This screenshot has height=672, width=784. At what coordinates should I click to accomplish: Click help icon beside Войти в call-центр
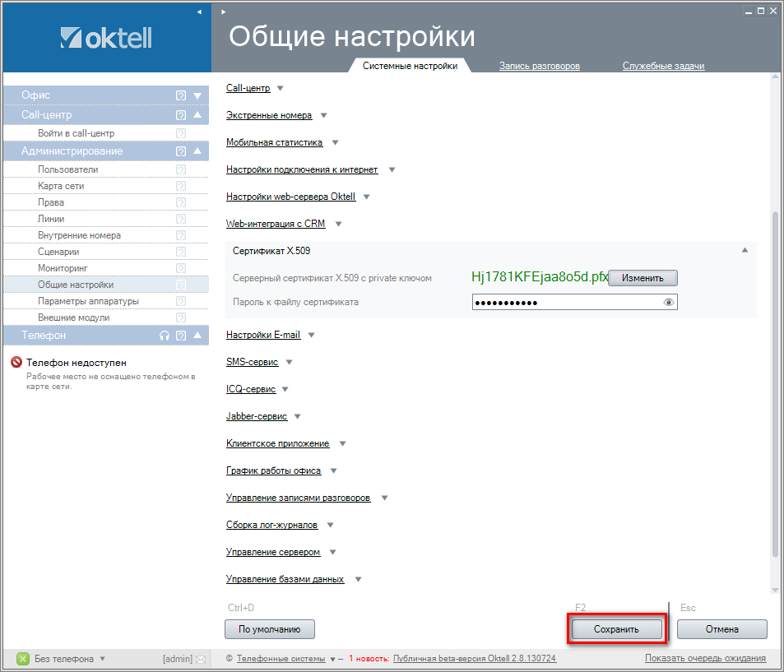point(181,133)
